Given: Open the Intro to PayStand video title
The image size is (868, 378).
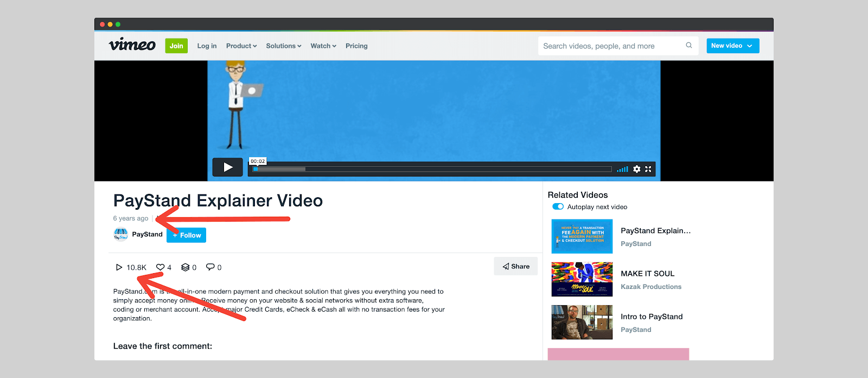Looking at the screenshot, I should tap(652, 317).
